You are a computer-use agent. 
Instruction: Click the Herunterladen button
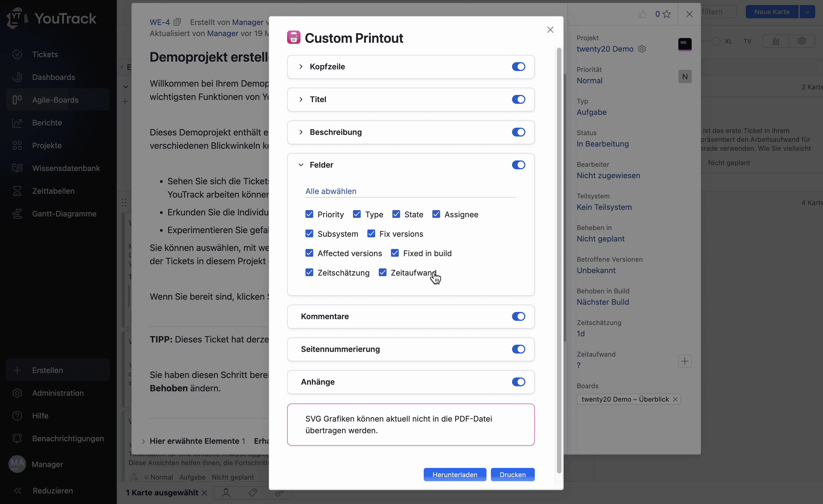click(x=455, y=474)
